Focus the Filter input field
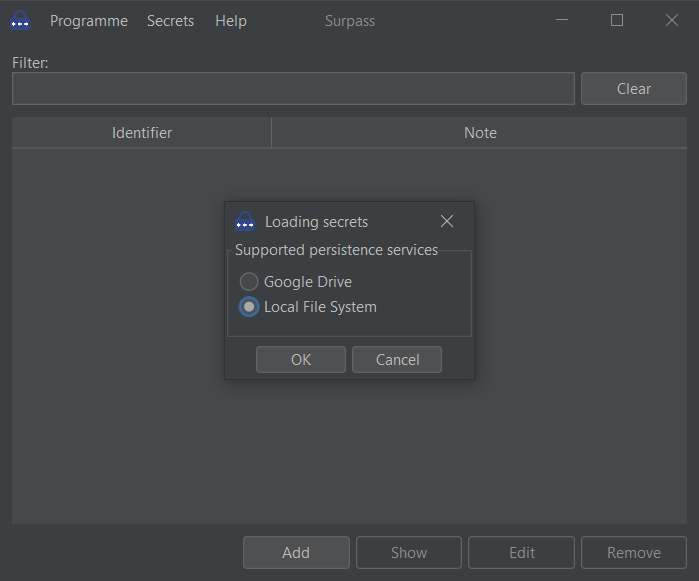Image resolution: width=699 pixels, height=581 pixels. coord(293,89)
